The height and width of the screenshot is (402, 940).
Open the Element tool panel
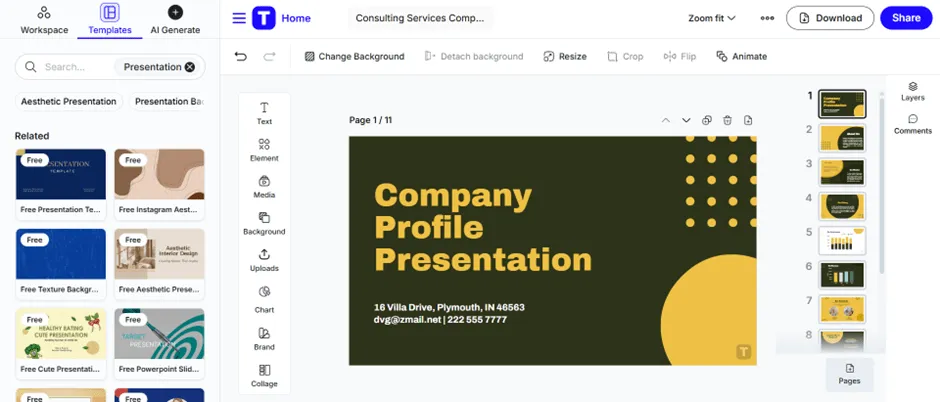click(264, 150)
